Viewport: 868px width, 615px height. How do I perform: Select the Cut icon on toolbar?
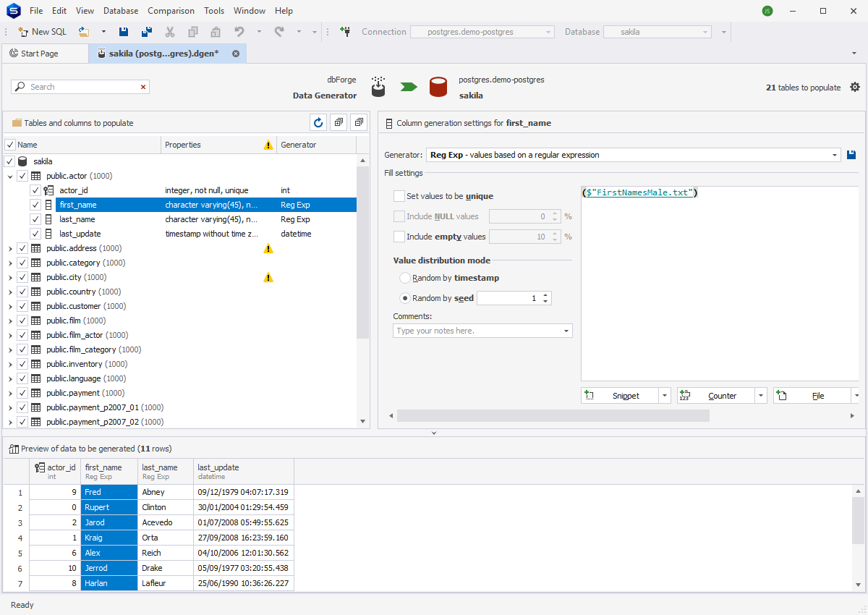170,32
